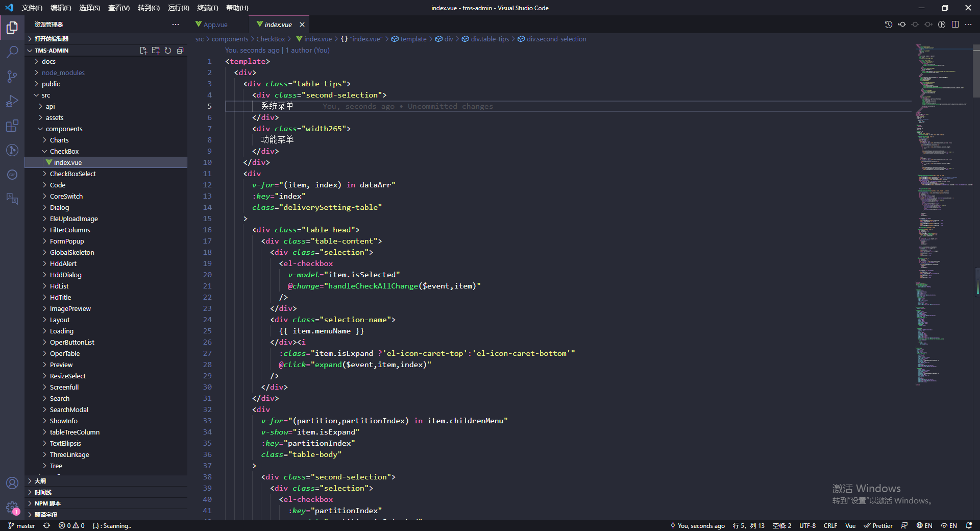Collapse the src folder
This screenshot has width=980, height=531.
[x=106, y=95]
